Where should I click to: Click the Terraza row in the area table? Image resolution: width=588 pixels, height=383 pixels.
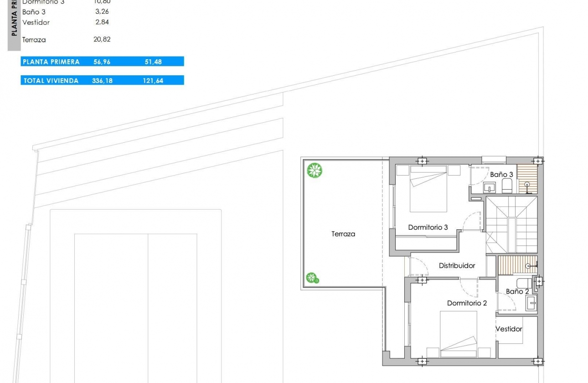click(x=66, y=40)
